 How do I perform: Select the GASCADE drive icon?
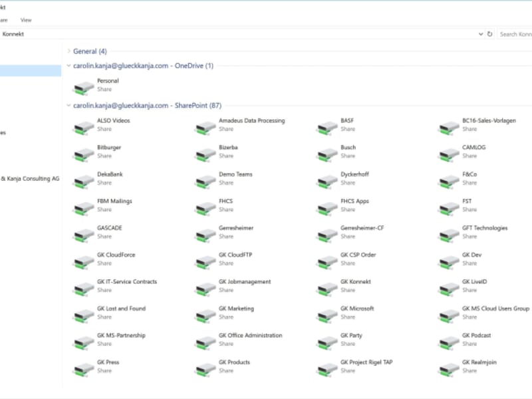point(84,235)
